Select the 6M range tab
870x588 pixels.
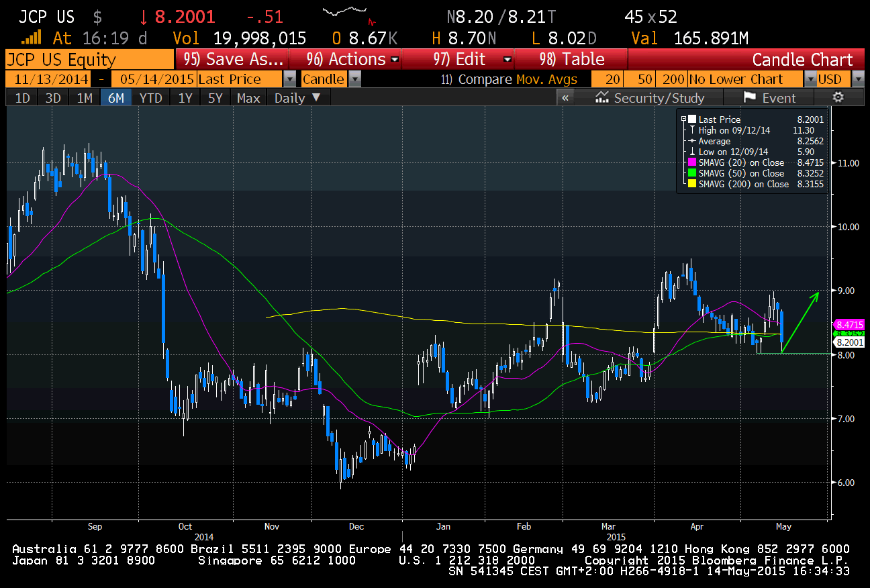pyautogui.click(x=115, y=98)
